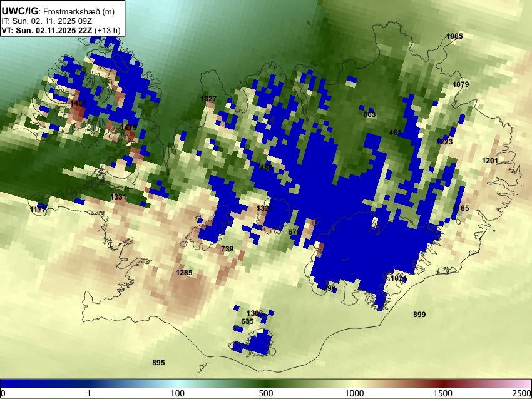Click the 1000 label on the legend

(x=354, y=393)
